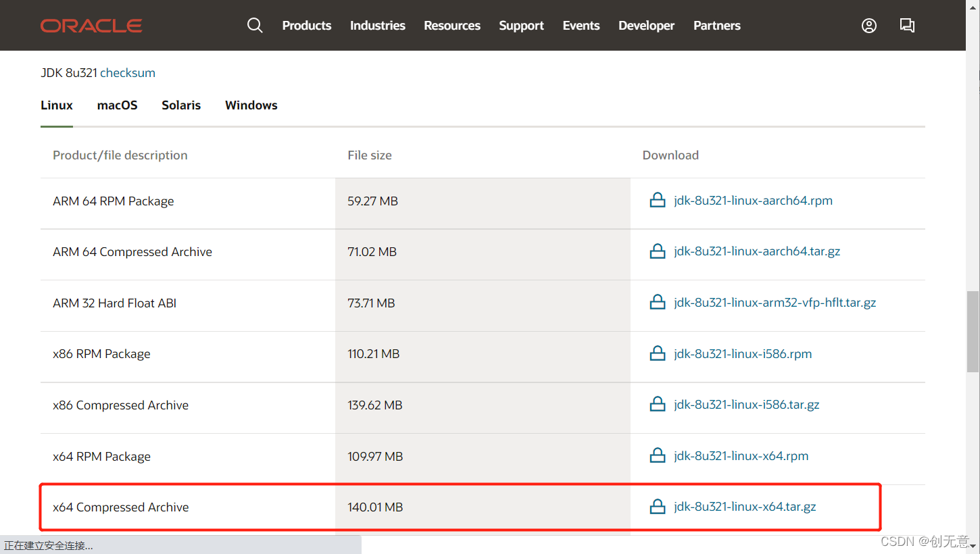Click the browser status bar message
Image resolution: width=980 pixels, height=554 pixels.
tap(49, 545)
